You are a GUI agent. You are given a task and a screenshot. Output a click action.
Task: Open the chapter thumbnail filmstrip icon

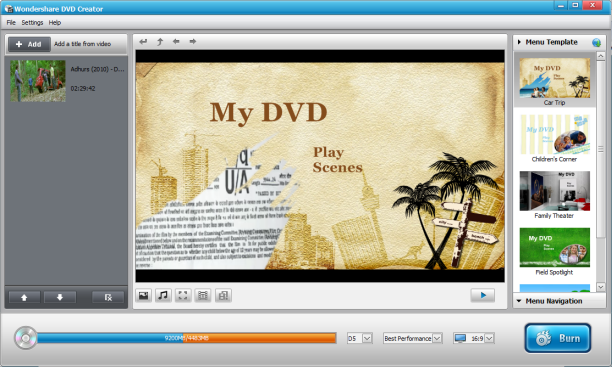point(203,296)
